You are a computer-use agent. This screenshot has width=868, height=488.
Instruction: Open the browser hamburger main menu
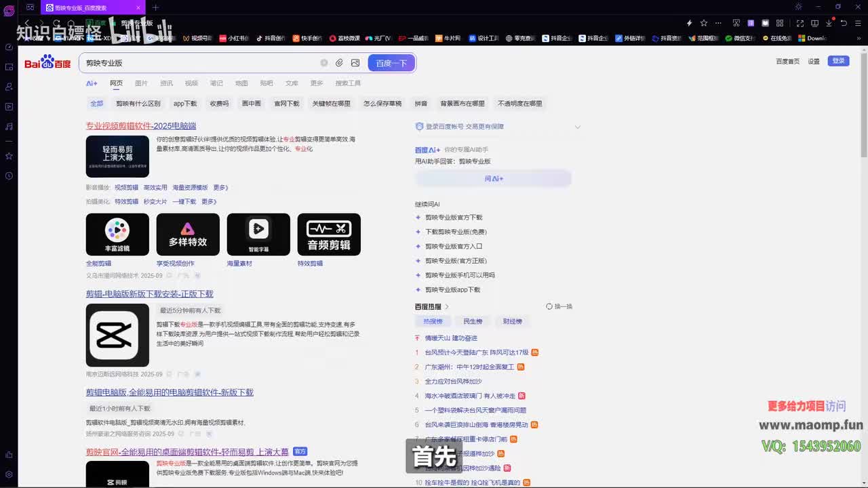(x=858, y=23)
